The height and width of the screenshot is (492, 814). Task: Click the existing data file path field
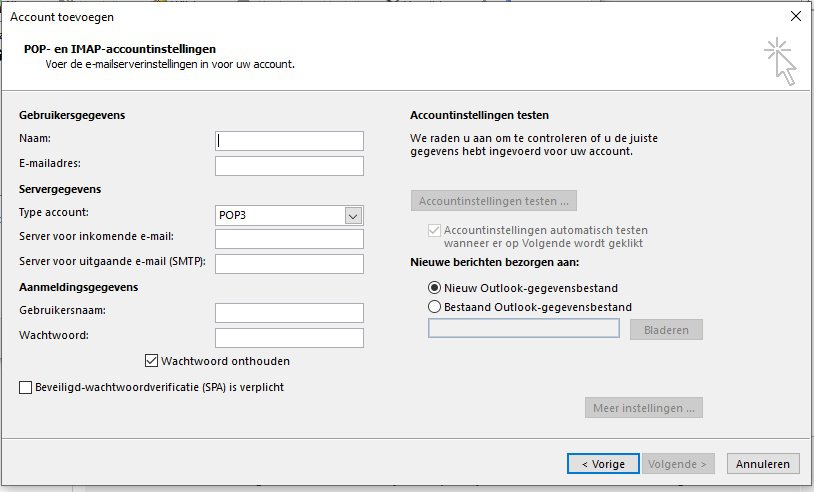point(524,328)
